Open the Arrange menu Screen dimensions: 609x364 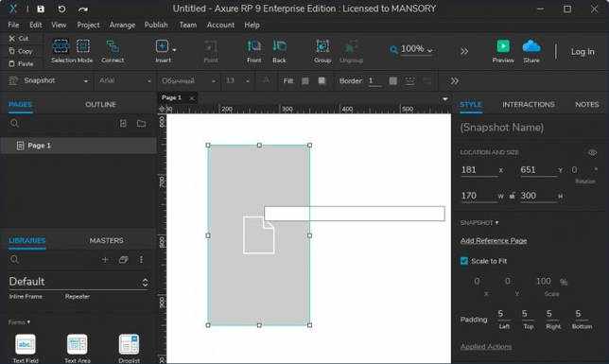pyautogui.click(x=122, y=25)
